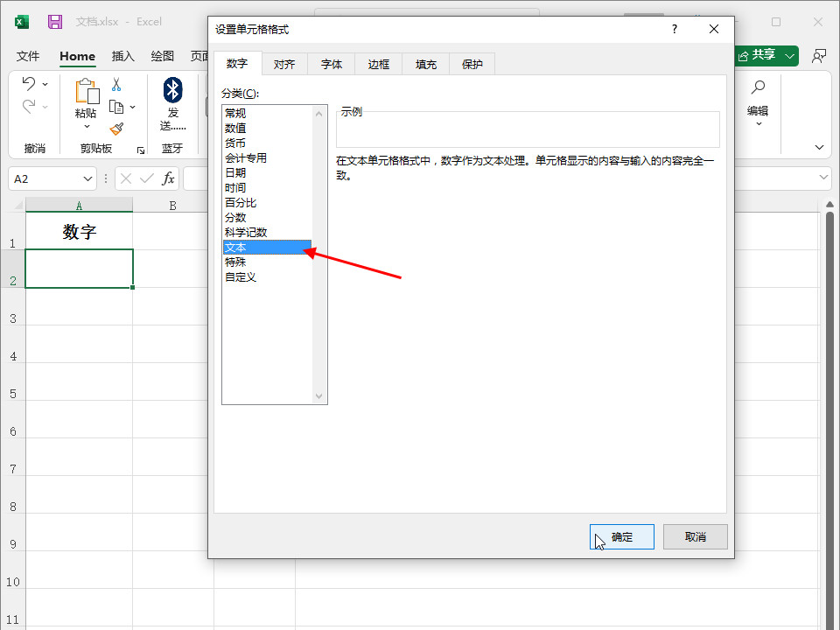Click the undo arrow icon
Screen dimensions: 840x630
pyautogui.click(x=29, y=83)
